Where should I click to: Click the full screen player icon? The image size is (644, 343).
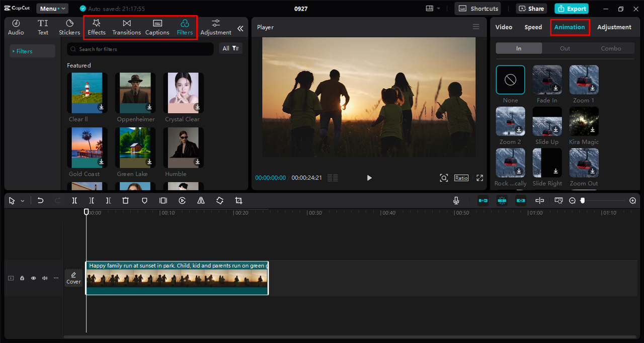point(479,178)
